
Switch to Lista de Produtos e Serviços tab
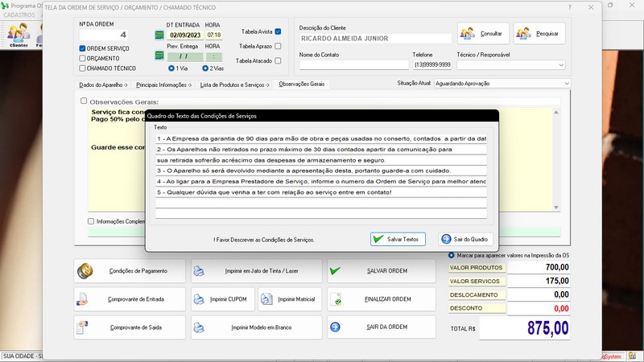[x=232, y=84]
